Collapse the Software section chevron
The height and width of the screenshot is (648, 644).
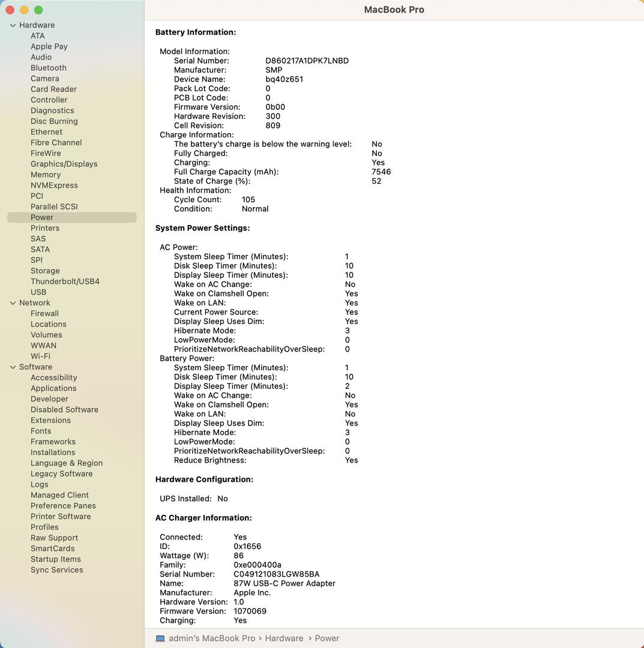(13, 367)
